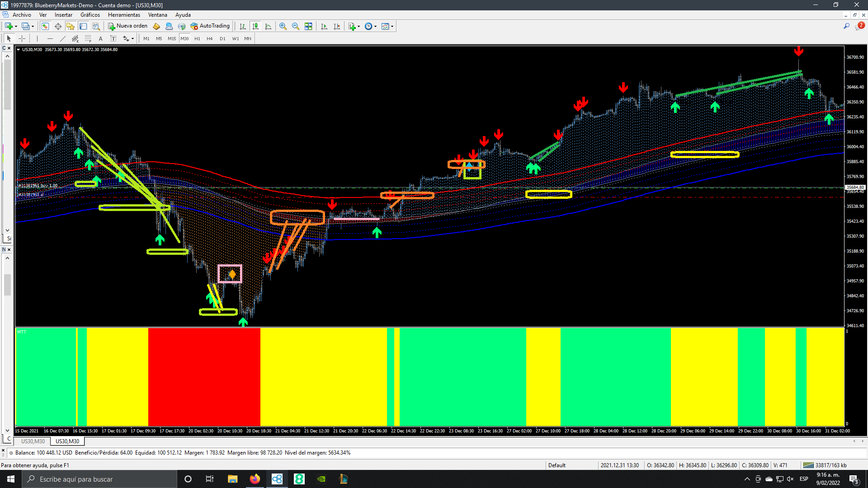Expand the periodicity clock dropdown

(376, 26)
